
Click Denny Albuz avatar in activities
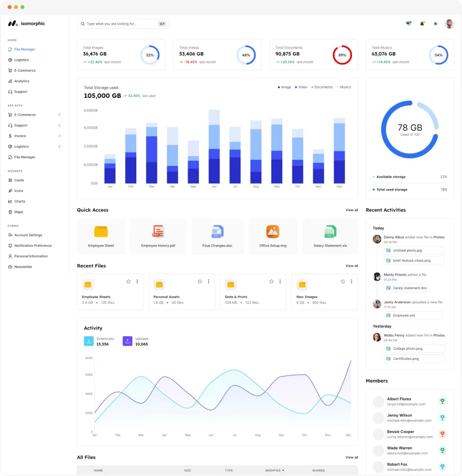point(377,239)
